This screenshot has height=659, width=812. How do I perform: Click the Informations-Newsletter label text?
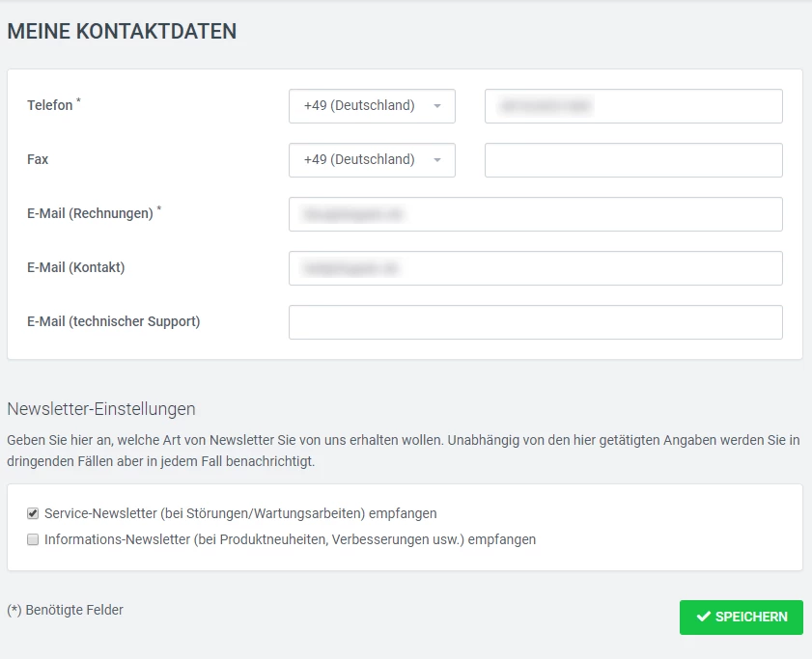tap(290, 539)
